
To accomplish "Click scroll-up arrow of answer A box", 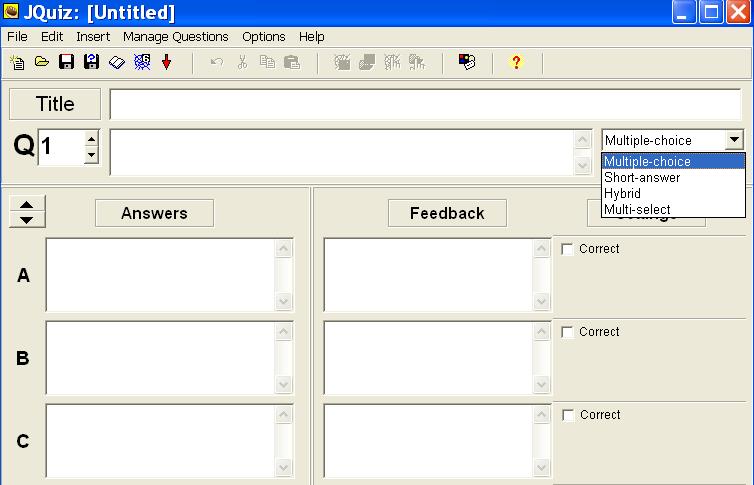I will point(284,249).
